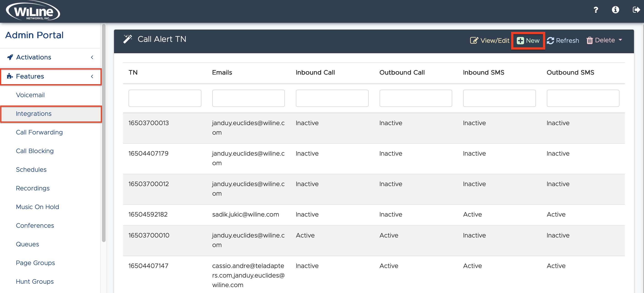Click the Refresh icon in the header
This screenshot has width=644, height=293.
point(563,40)
